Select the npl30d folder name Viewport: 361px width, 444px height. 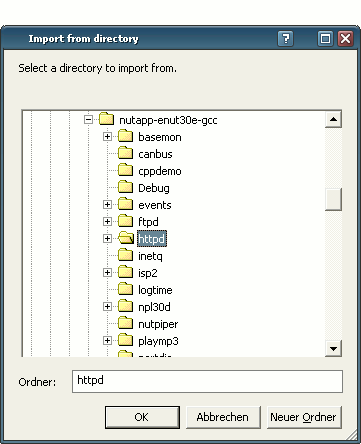(154, 307)
